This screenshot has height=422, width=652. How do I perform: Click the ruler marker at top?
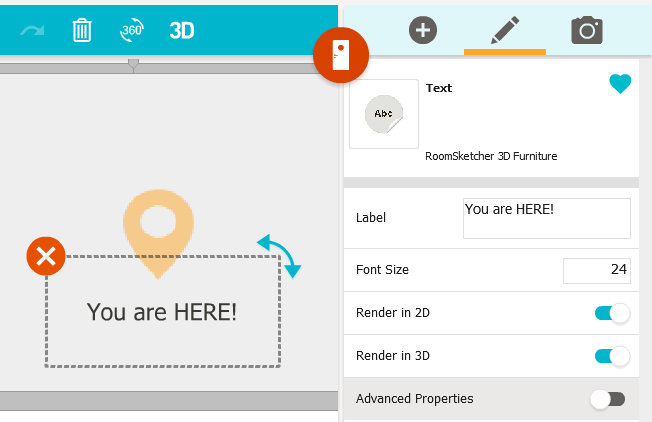133,65
